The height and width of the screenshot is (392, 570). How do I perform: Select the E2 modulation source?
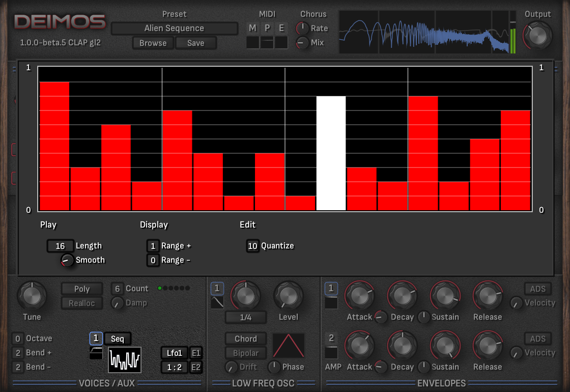pyautogui.click(x=196, y=367)
